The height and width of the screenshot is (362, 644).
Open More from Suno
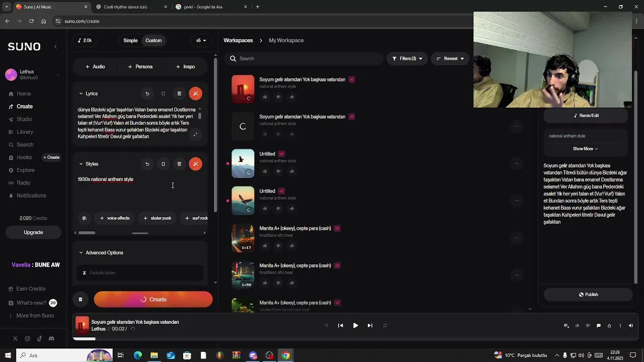coord(35,316)
